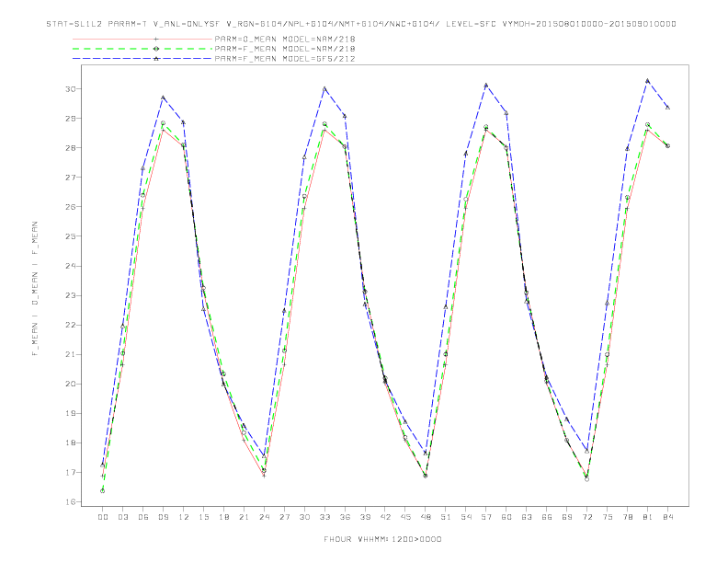Screen dimensions: 728x563
Task: Click forecast hour tick label 84
Action: (x=667, y=517)
